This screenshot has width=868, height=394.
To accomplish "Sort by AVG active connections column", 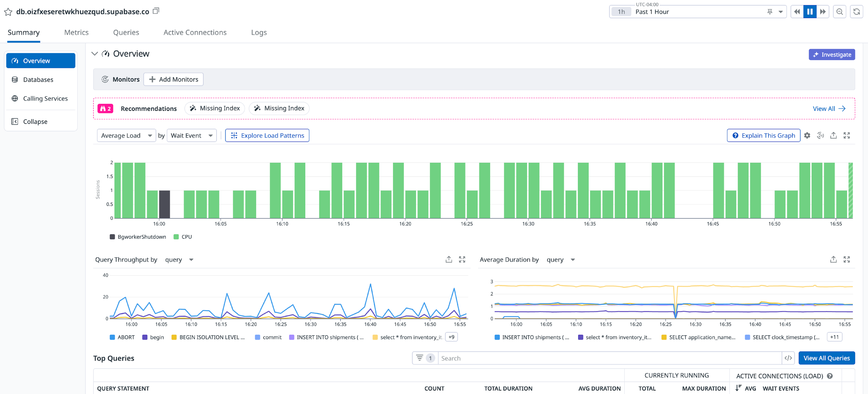I will [x=746, y=388].
